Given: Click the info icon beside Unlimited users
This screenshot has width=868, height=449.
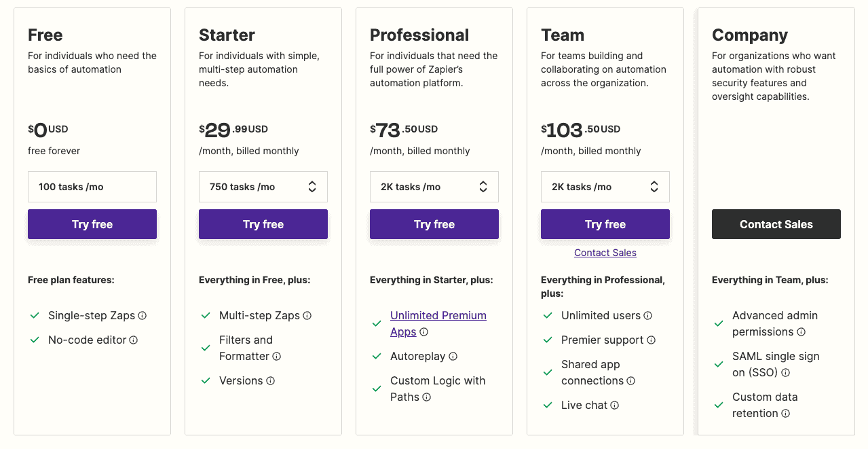Looking at the screenshot, I should [x=648, y=315].
